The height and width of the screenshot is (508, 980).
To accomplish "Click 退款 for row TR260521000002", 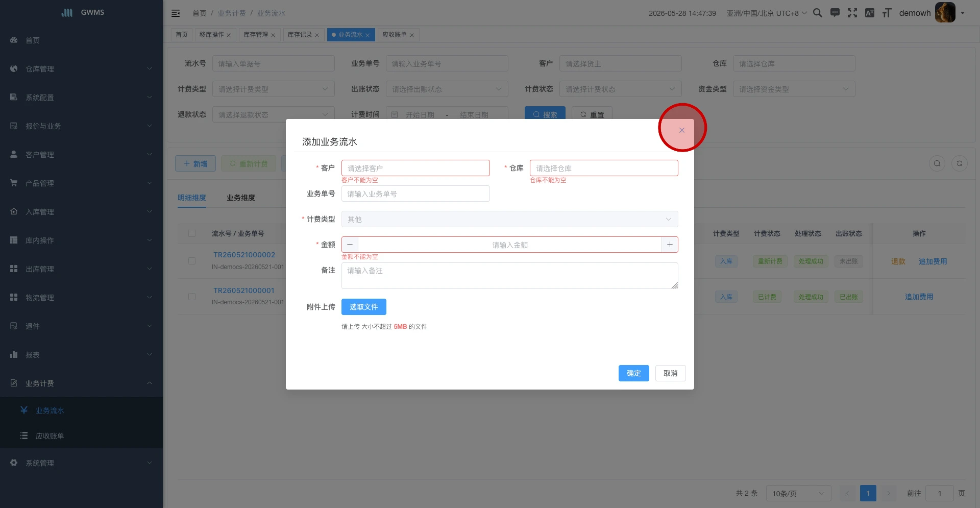I will point(898,261).
